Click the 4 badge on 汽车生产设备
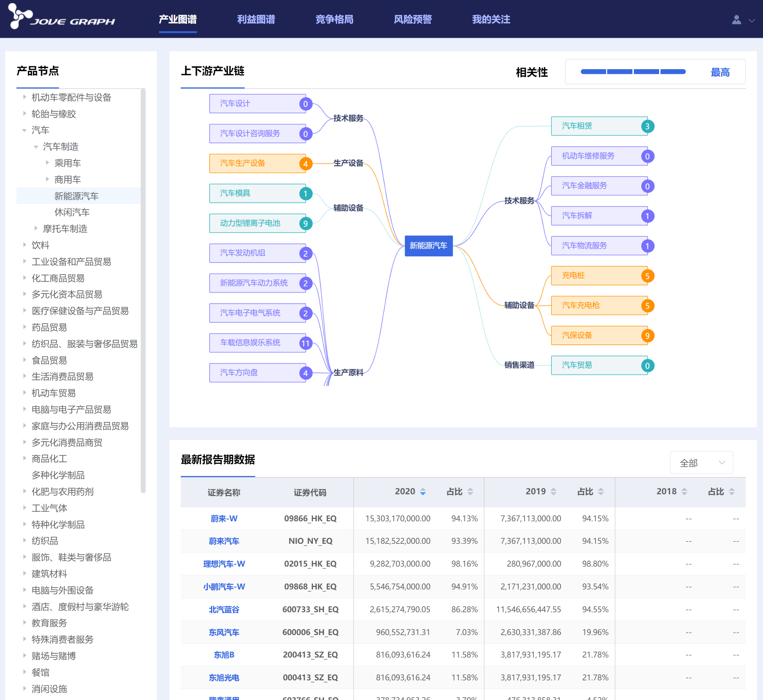Screen dimensions: 763x700 [x=306, y=164]
